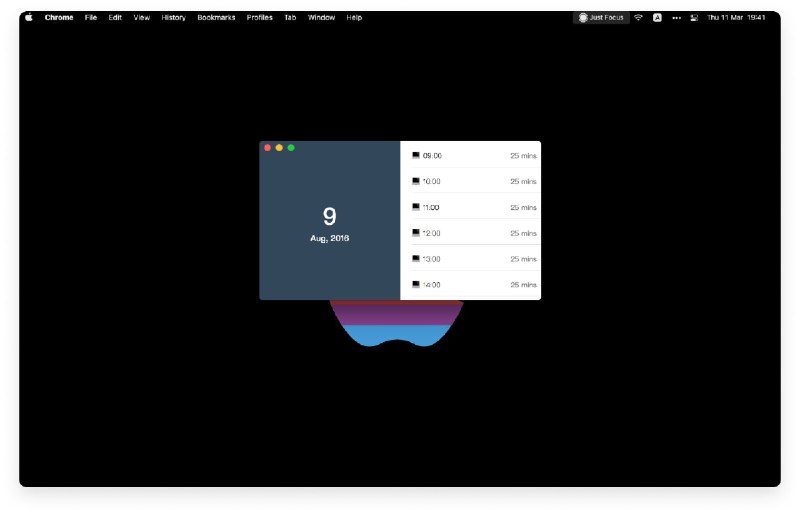Click the laptop icon beside 11:00

pyautogui.click(x=416, y=207)
